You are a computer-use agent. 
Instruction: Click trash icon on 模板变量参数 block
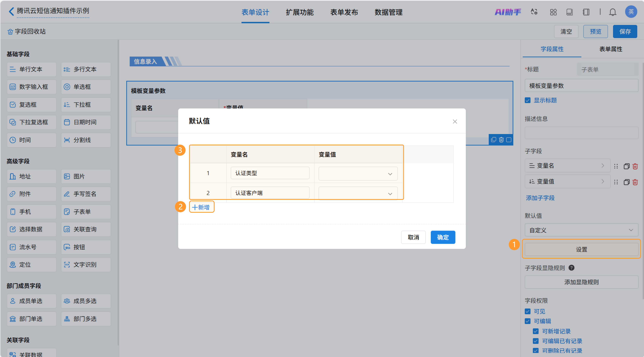(501, 140)
